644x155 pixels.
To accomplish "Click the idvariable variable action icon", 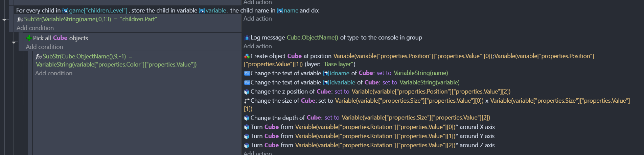I will tap(247, 82).
